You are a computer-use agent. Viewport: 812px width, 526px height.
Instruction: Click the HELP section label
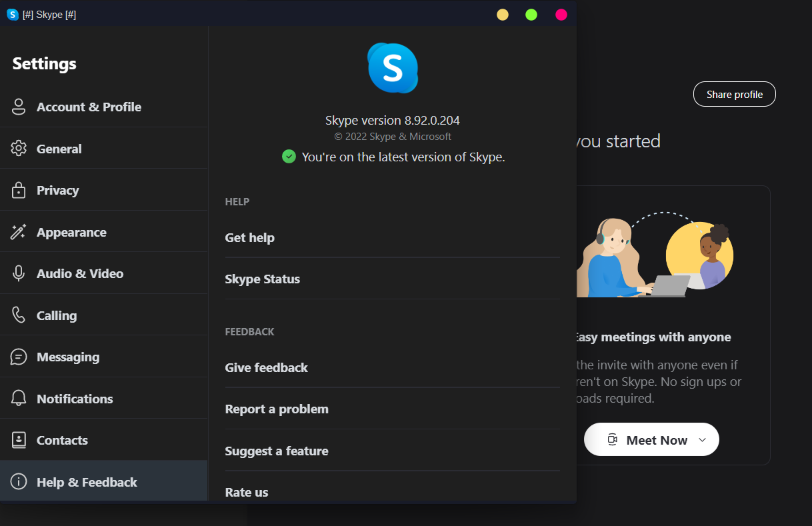click(237, 201)
